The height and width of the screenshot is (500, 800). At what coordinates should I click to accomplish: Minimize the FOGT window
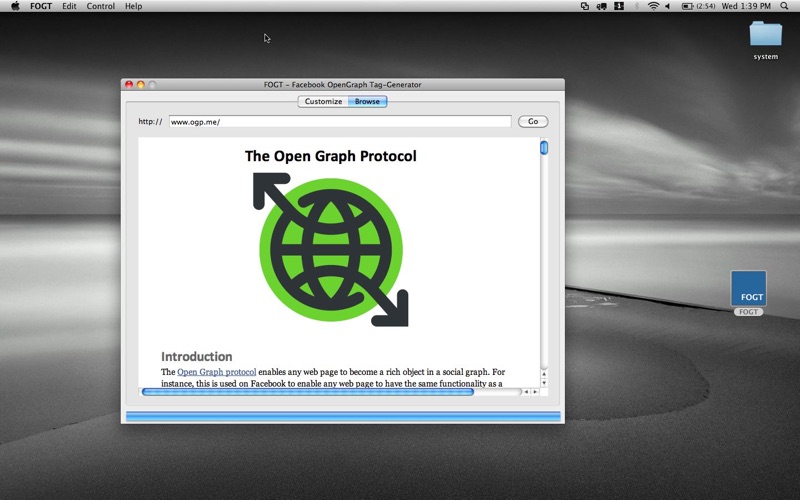click(140, 85)
